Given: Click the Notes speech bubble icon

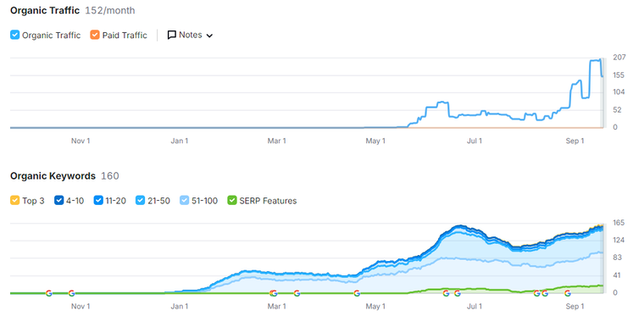Looking at the screenshot, I should pyautogui.click(x=172, y=35).
